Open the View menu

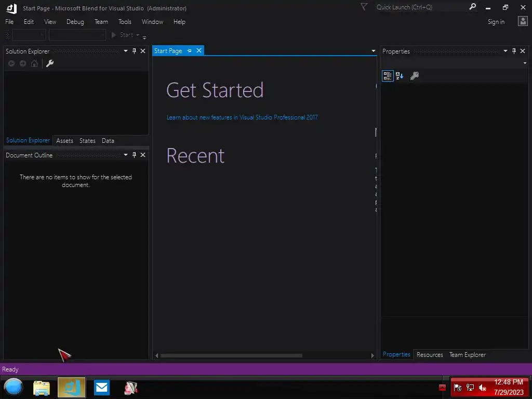(50, 22)
